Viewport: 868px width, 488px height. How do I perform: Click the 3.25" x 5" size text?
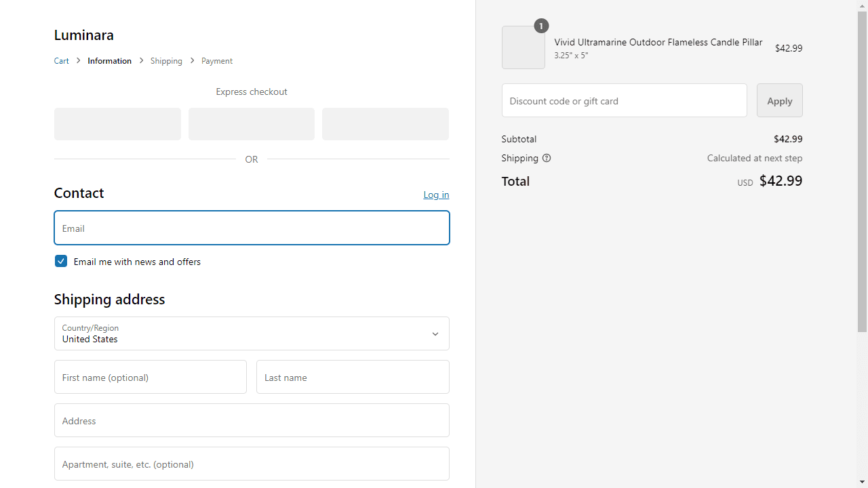point(571,56)
